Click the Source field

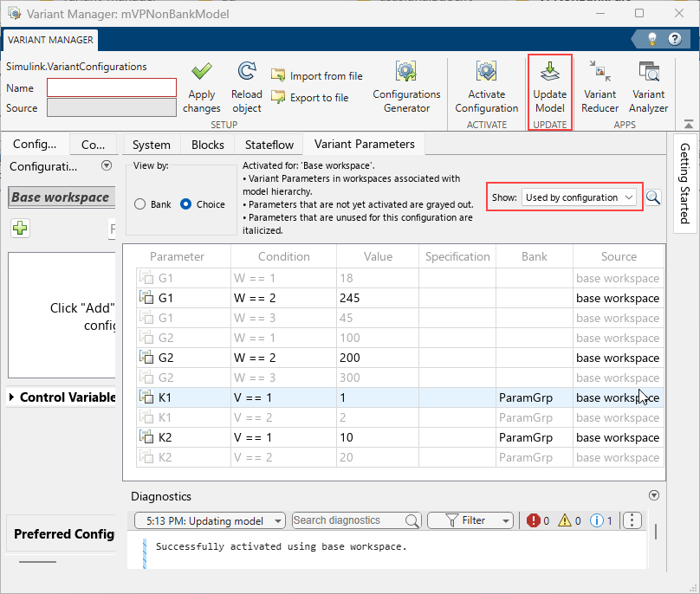tap(112, 107)
